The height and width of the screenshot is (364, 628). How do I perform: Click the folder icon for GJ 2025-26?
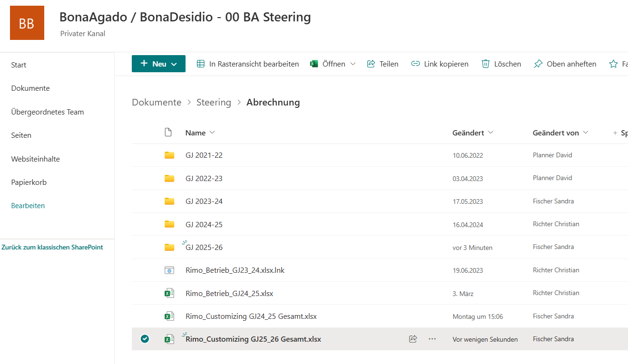[x=169, y=247]
